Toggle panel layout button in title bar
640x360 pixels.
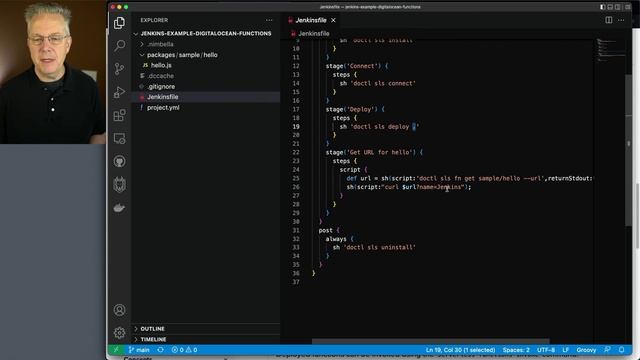click(x=610, y=7)
